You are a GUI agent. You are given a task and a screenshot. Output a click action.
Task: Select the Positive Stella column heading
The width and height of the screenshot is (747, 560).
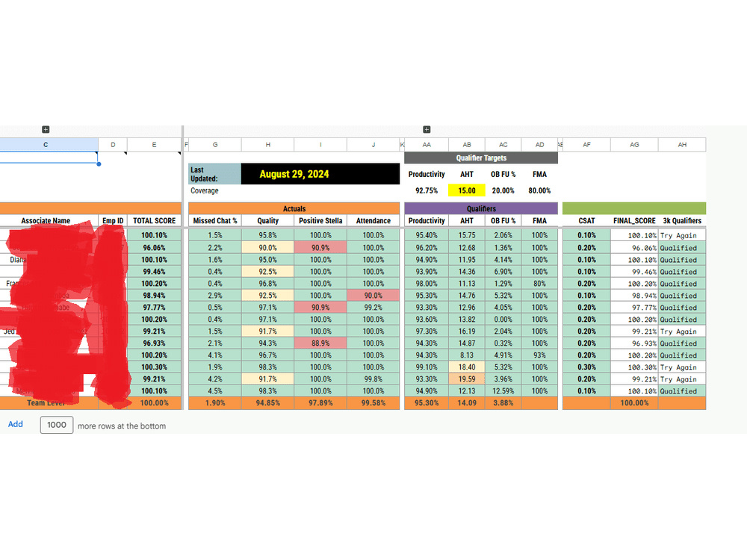320,221
